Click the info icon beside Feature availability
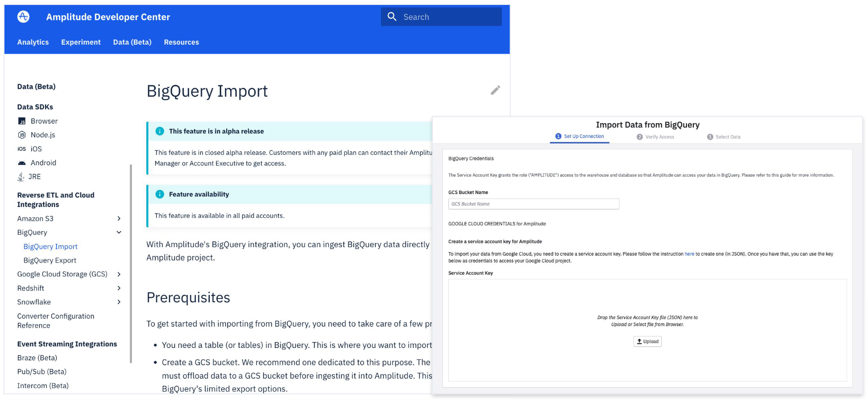The image size is (868, 405). coord(160,194)
